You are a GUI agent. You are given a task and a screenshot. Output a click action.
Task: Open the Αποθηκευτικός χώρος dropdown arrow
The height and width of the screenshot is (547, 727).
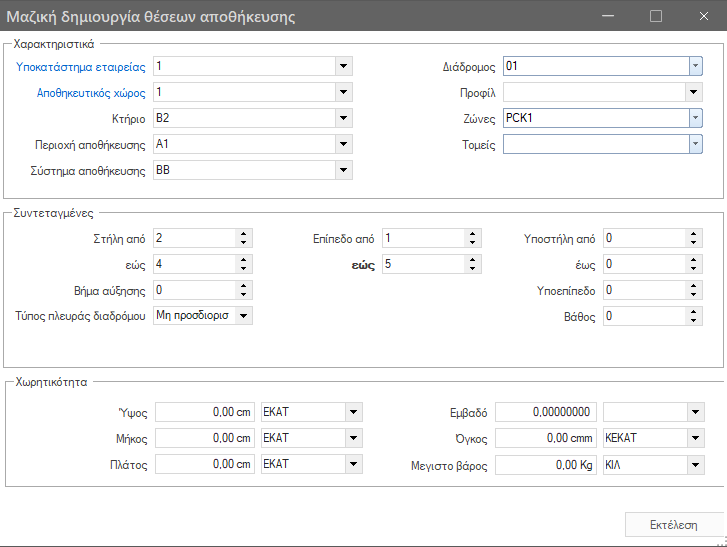(x=343, y=92)
